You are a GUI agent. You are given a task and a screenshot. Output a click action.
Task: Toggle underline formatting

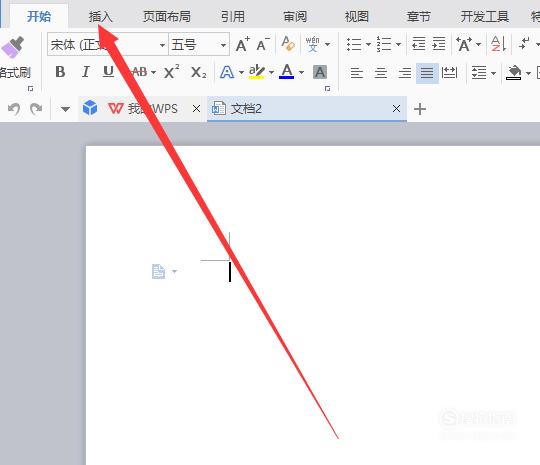click(x=108, y=72)
